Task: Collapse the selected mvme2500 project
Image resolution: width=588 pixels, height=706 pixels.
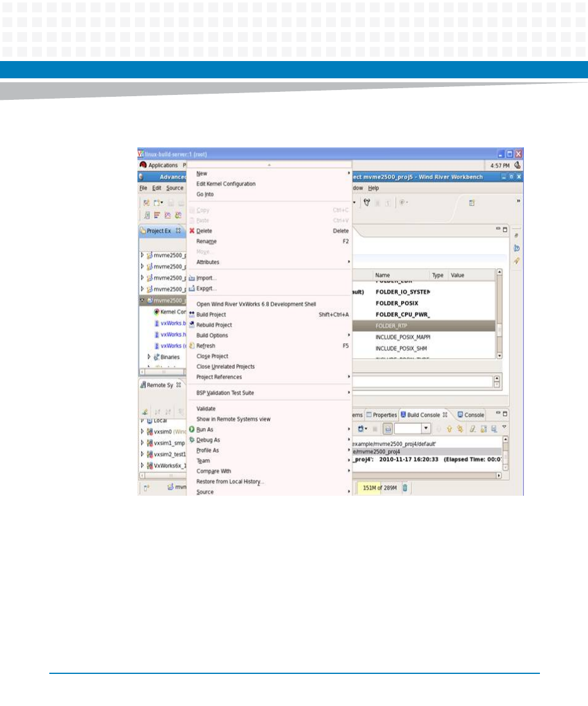Action: (142, 300)
